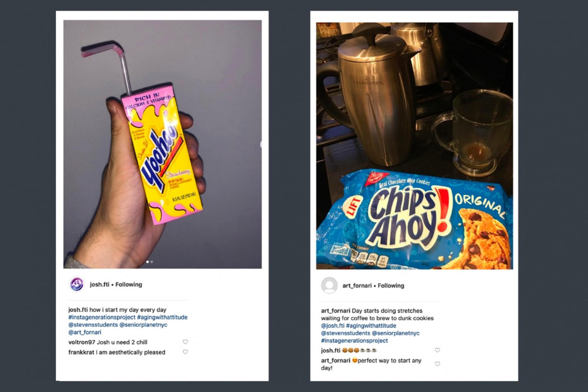Open art_fornari's gray default profile avatar
Image resolution: width=588 pixels, height=392 pixels.
pyautogui.click(x=329, y=285)
